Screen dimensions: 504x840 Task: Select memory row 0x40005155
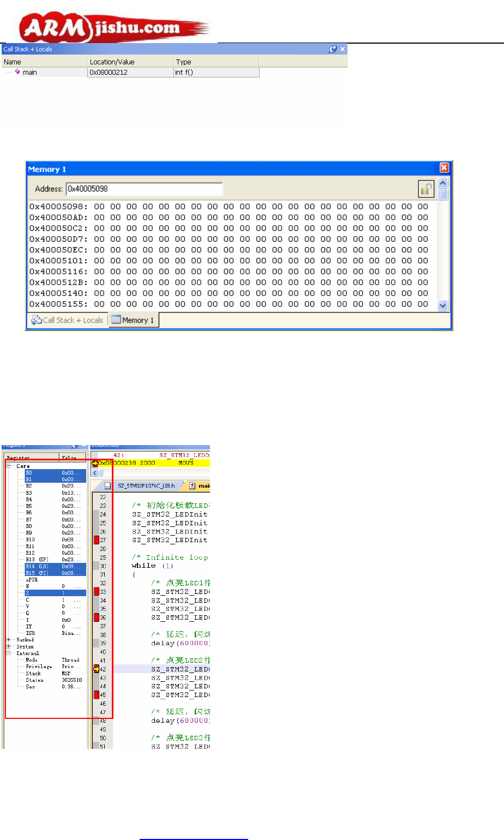pyautogui.click(x=229, y=304)
